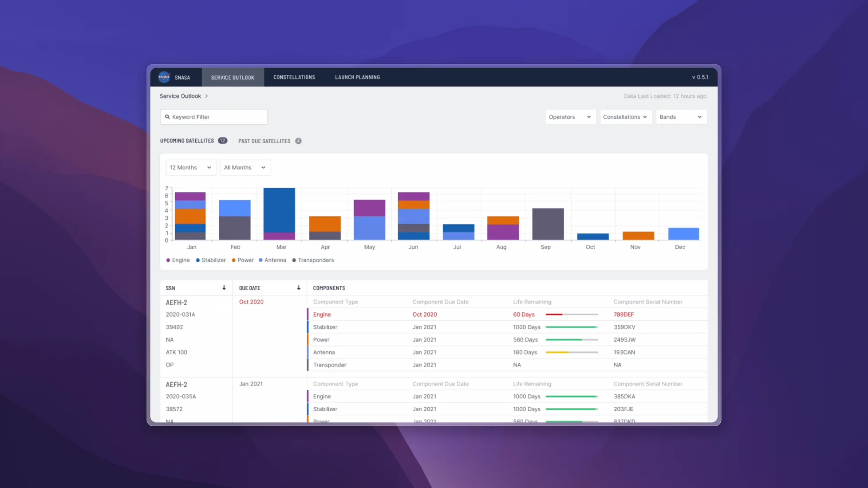Toggle Power series in chart legend

click(243, 260)
